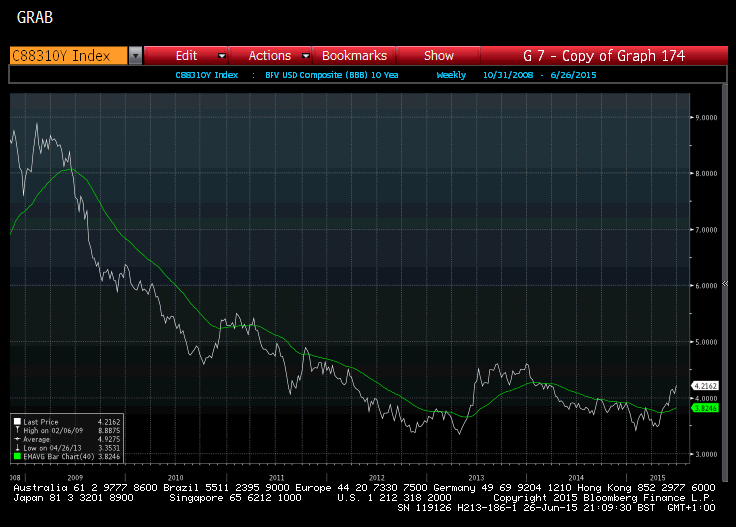The height and width of the screenshot is (527, 736).
Task: Click the 2009 x-axis year label
Action: click(75, 478)
